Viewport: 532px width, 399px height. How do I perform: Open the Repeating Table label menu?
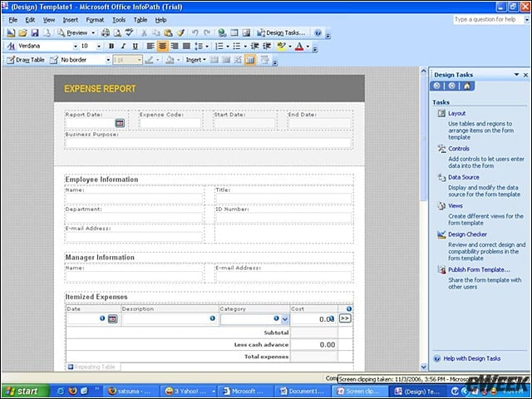(x=91, y=367)
